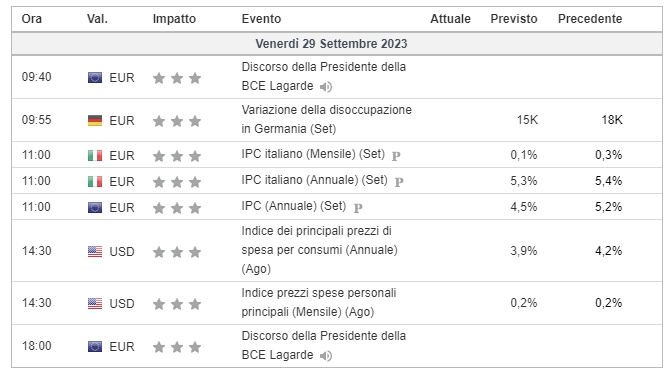Click the impact stars for Variazione della disoccupazione

coord(177,121)
